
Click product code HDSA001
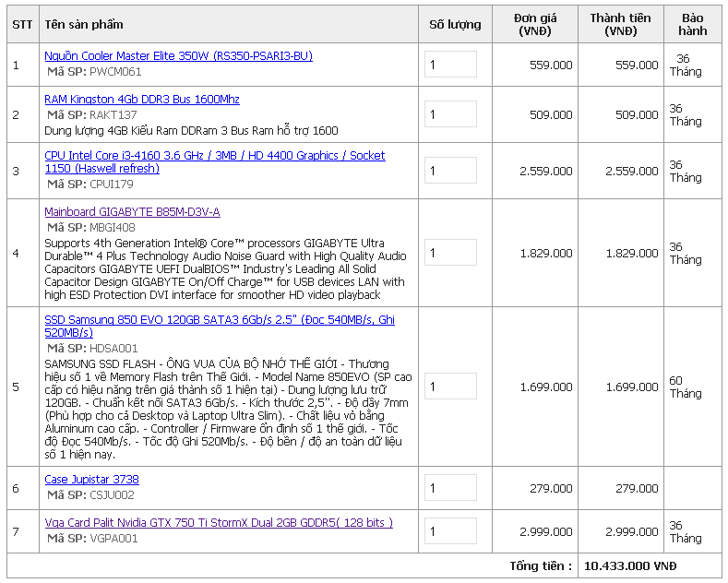click(x=113, y=349)
